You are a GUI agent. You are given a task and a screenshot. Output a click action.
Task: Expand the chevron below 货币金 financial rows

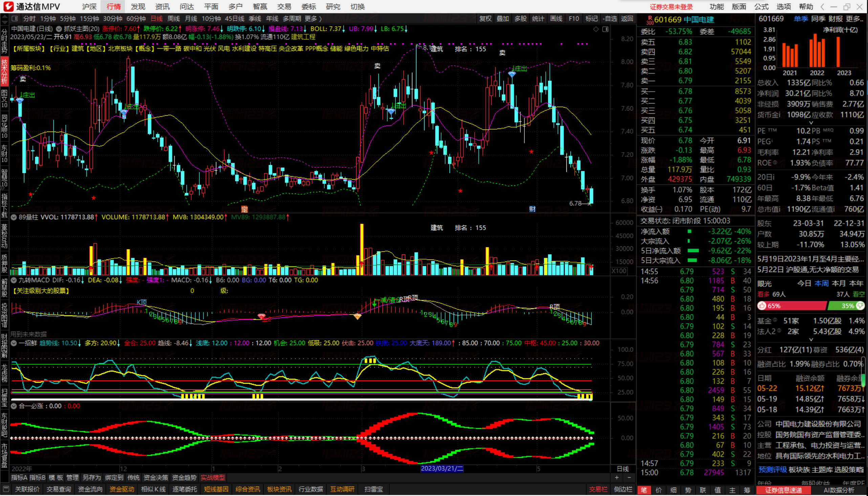pos(811,123)
